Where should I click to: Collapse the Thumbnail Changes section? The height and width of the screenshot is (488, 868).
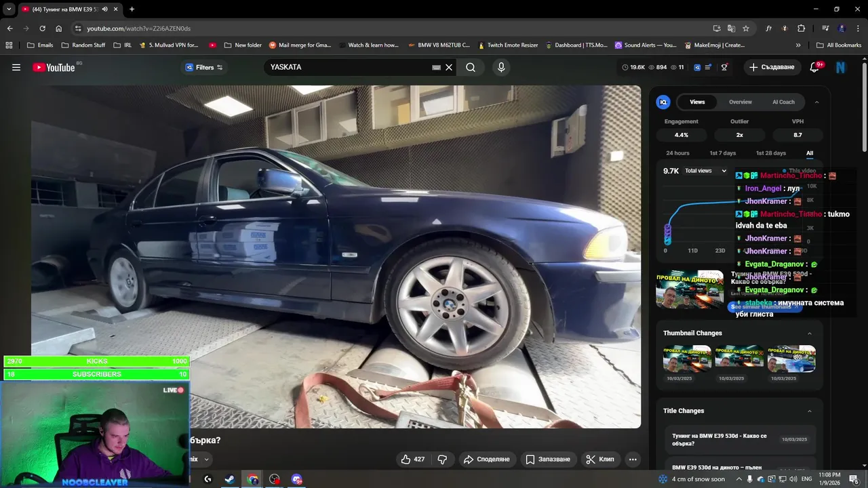809,333
